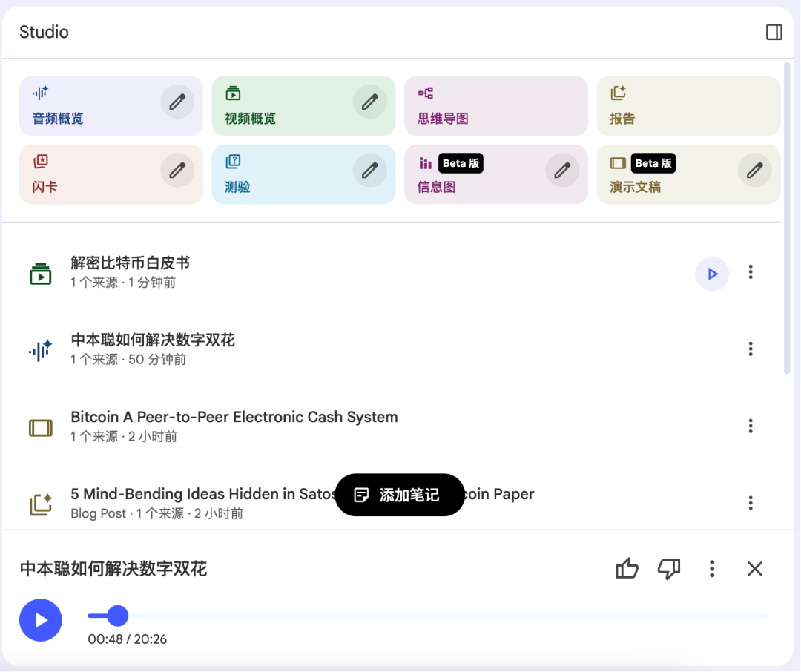Give a thumbs down to the audio
Image resolution: width=801 pixels, height=672 pixels.
669,568
